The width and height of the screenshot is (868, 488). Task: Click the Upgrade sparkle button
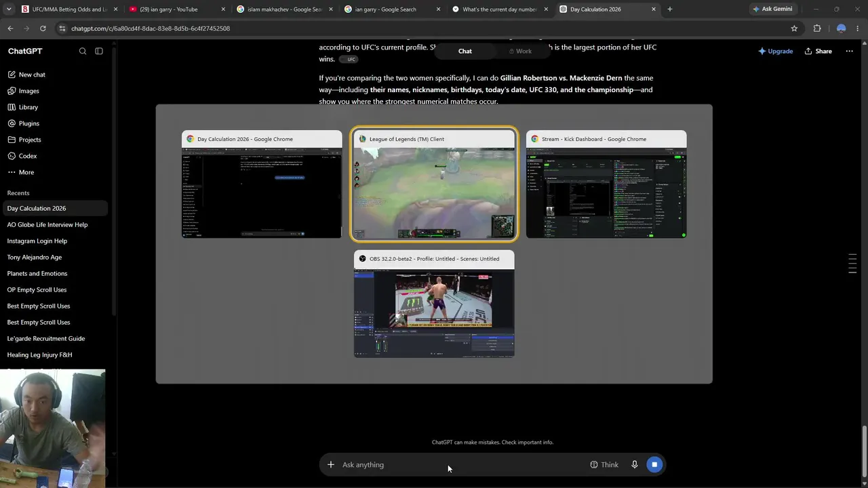[775, 51]
